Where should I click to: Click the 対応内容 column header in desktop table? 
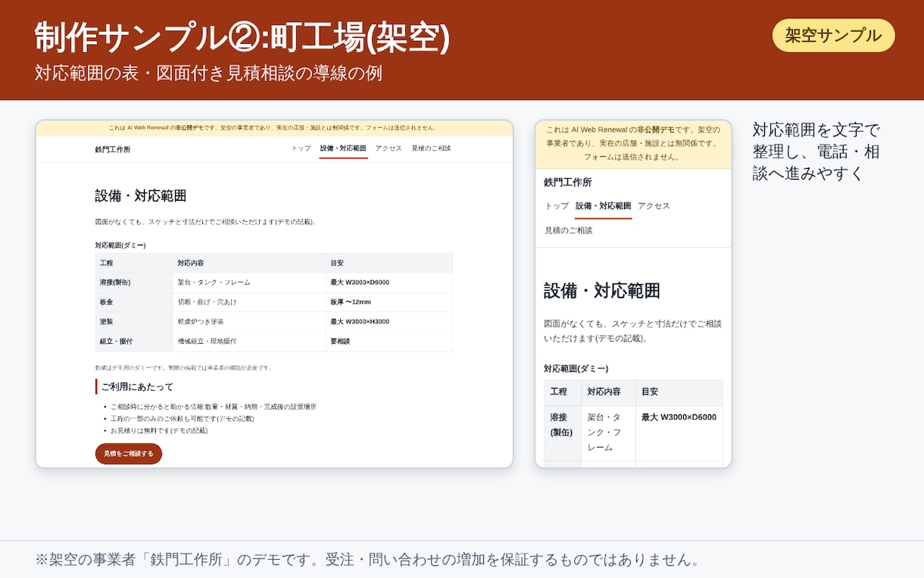(250, 263)
